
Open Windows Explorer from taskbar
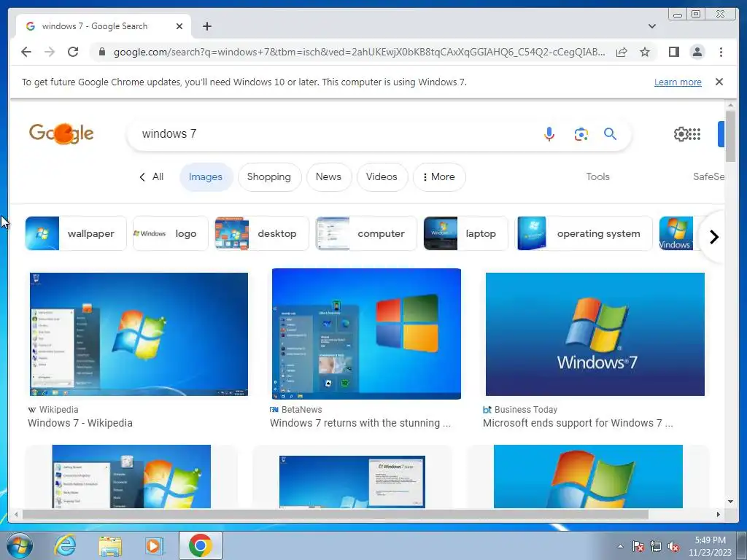(x=110, y=546)
